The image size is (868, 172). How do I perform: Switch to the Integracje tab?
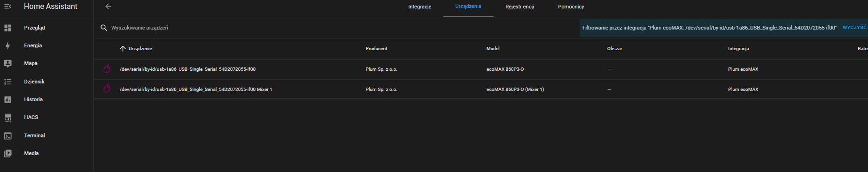(x=419, y=7)
